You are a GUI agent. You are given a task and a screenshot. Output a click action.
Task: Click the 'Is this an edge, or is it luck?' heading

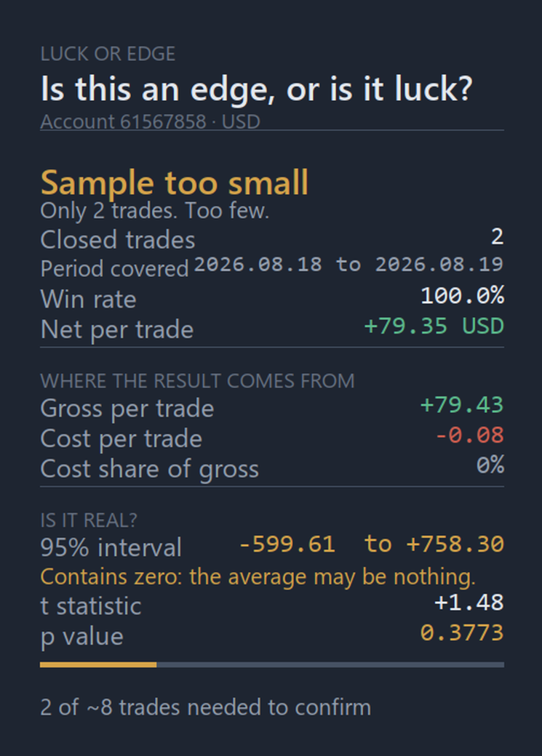click(x=256, y=89)
